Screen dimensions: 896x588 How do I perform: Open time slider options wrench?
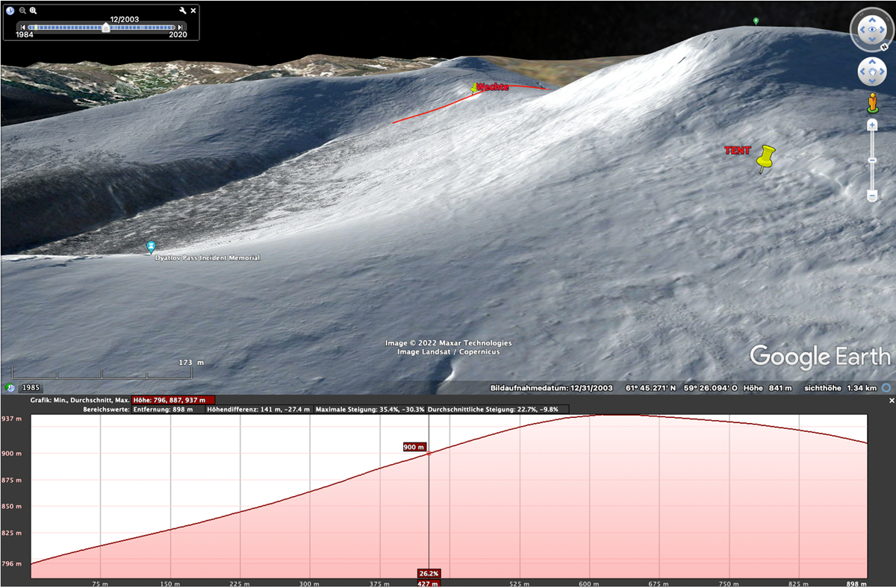[x=183, y=11]
